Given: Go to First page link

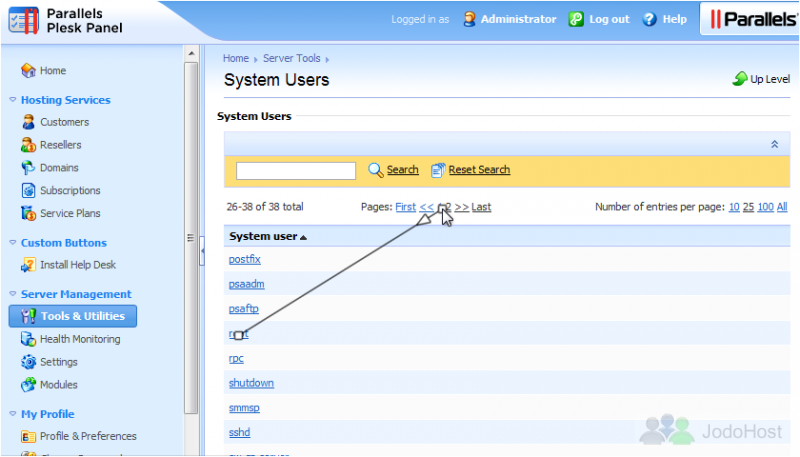Looking at the screenshot, I should [406, 207].
